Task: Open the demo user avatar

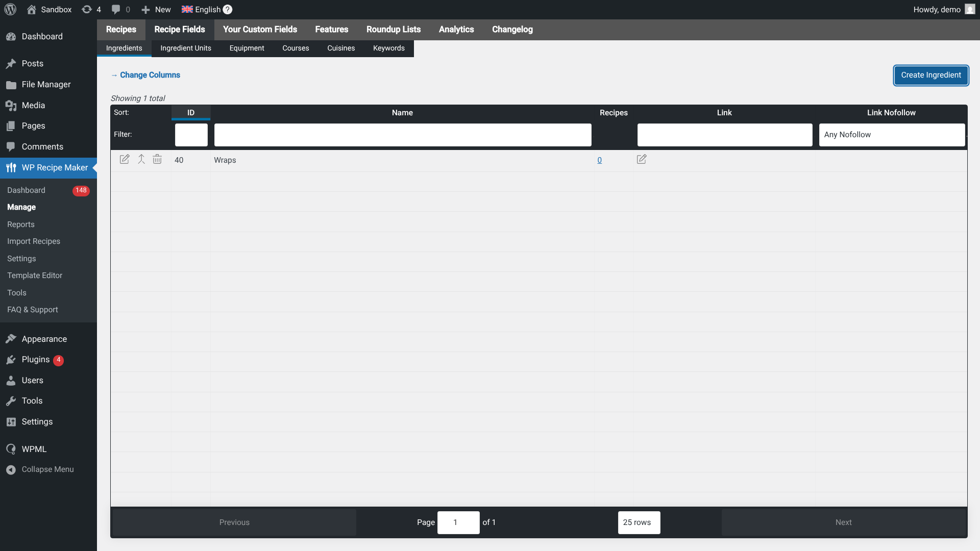Action: [970, 9]
